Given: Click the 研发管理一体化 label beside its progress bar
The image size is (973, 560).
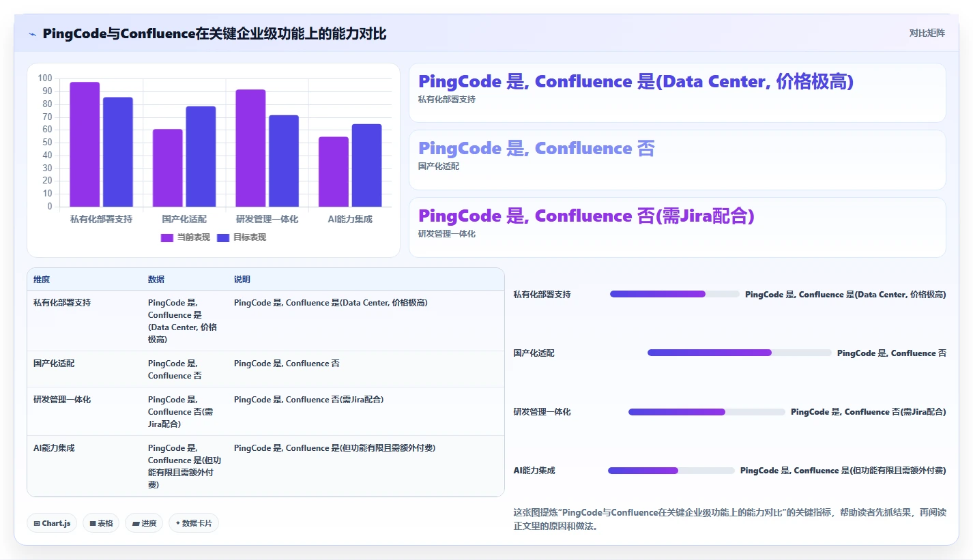Looking at the screenshot, I should tap(542, 412).
